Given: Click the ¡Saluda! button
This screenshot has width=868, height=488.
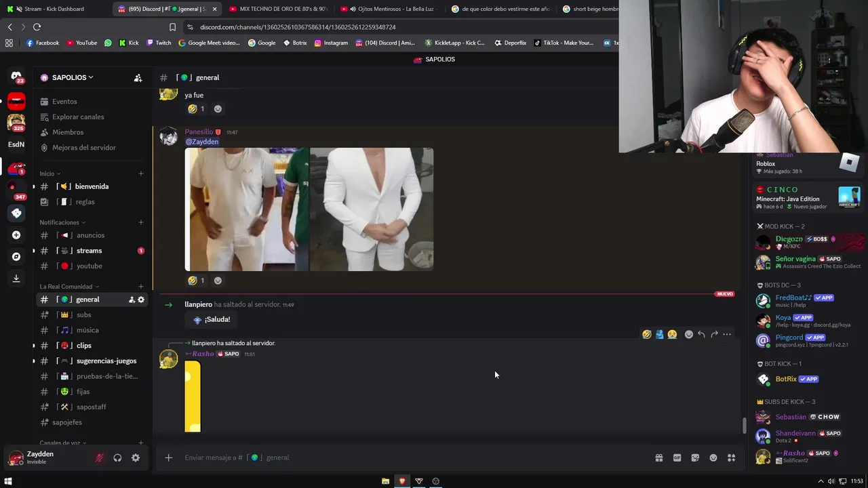Looking at the screenshot, I should point(212,320).
